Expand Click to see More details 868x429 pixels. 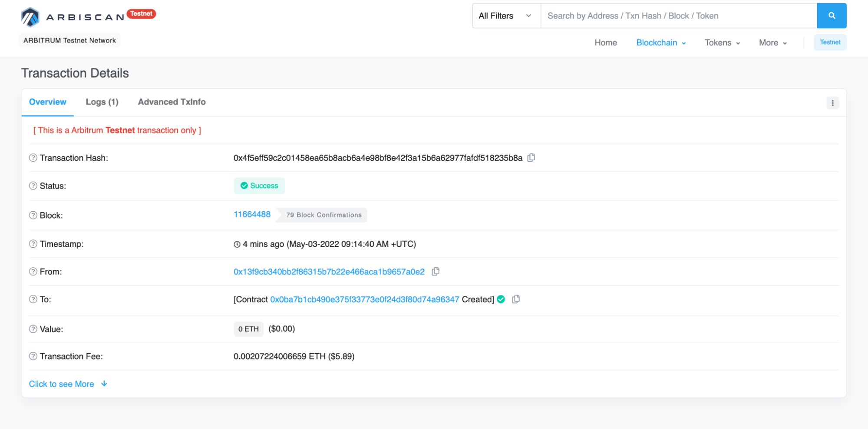[68, 384]
